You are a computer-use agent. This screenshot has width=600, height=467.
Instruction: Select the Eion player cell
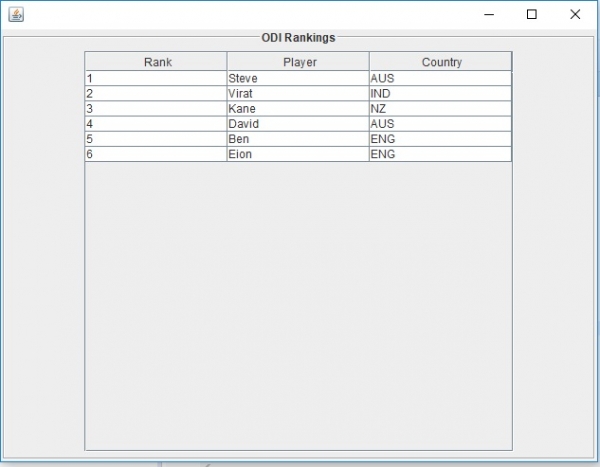click(x=298, y=154)
